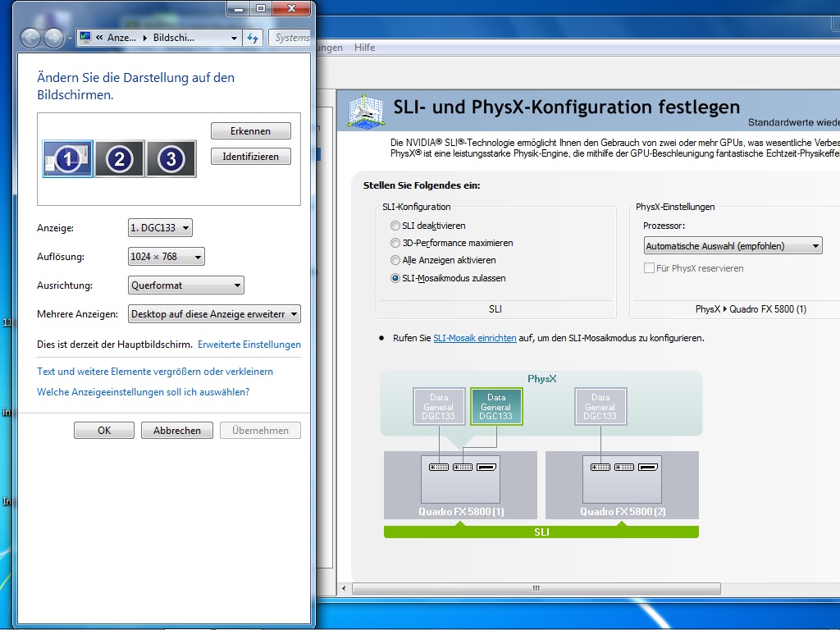The image size is (840, 630).
Task: Open recent pages dropdown next to forward arrow
Action: (x=70, y=39)
